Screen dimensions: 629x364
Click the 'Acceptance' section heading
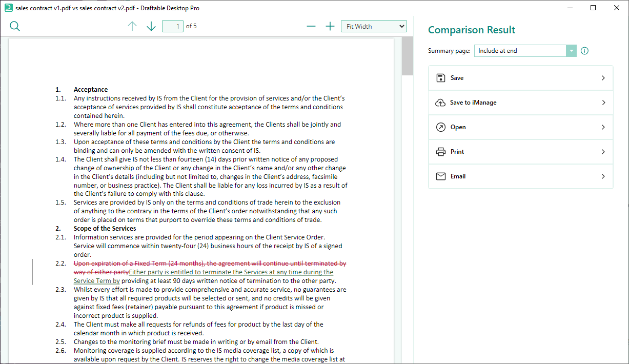pos(91,89)
